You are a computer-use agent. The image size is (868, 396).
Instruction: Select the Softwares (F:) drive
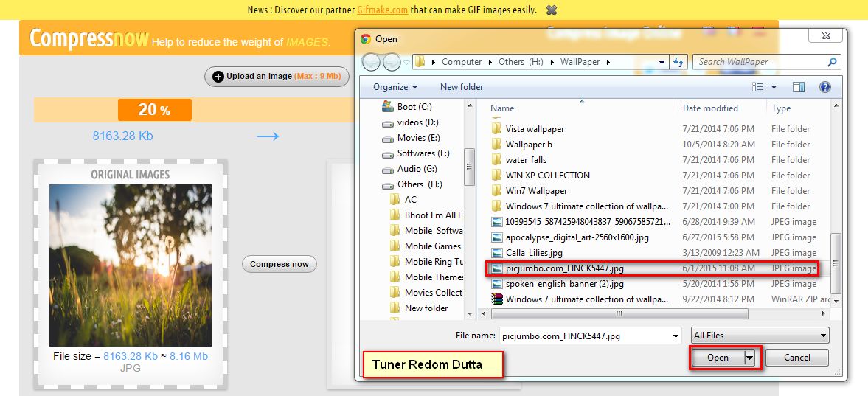pyautogui.click(x=416, y=153)
